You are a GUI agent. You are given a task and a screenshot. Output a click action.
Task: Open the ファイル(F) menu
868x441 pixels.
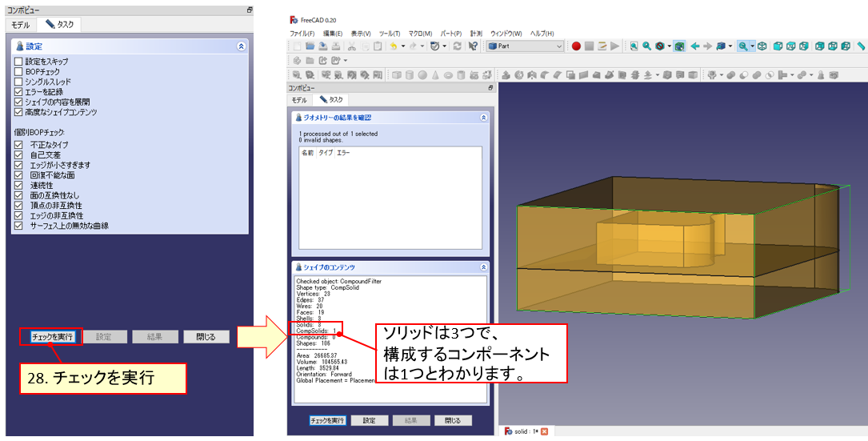click(x=302, y=34)
